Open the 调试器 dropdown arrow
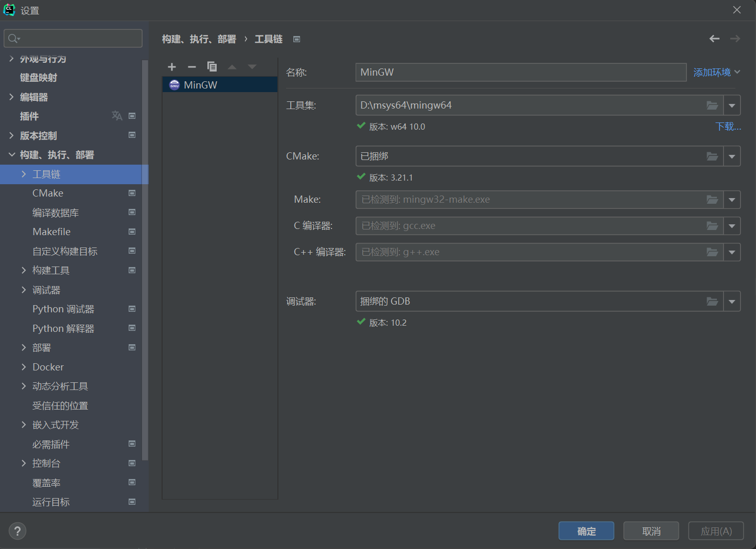Viewport: 756px width, 549px height. [732, 302]
